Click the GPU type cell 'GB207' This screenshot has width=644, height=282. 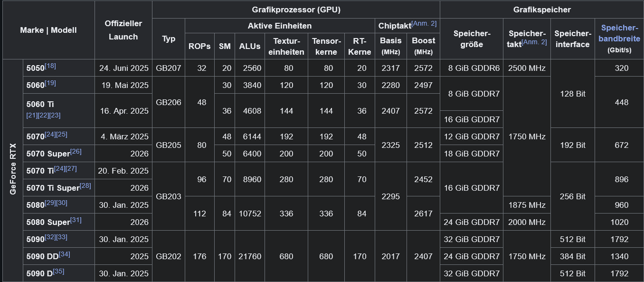[x=169, y=68]
